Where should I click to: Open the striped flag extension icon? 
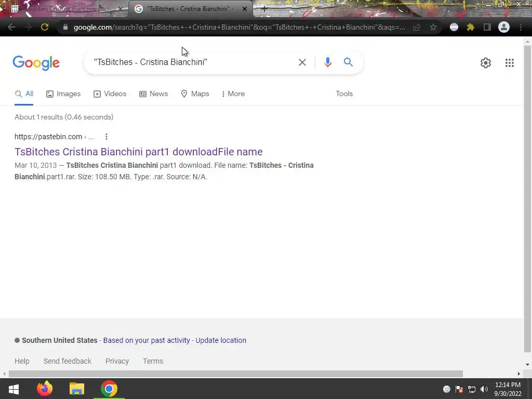point(454,27)
